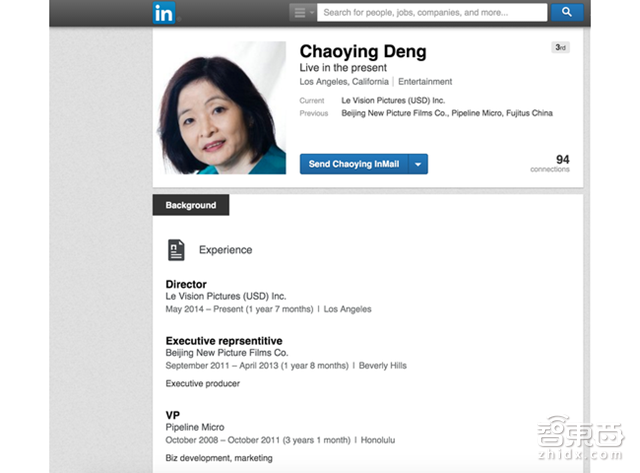Click the September 2011 – April 2013 date line
640x473 pixels.
pyautogui.click(x=257, y=366)
